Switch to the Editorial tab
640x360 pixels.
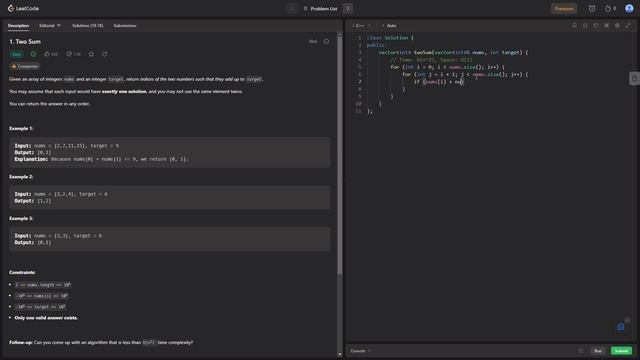pyautogui.click(x=49, y=25)
